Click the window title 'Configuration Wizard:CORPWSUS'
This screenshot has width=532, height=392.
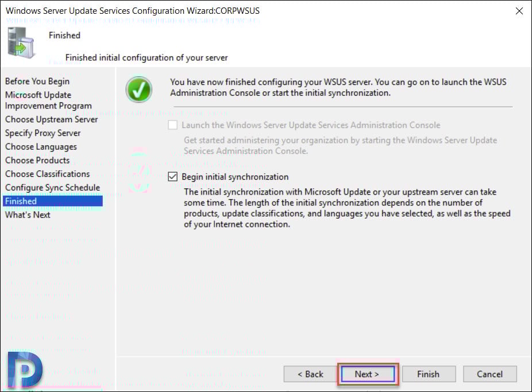(x=196, y=11)
